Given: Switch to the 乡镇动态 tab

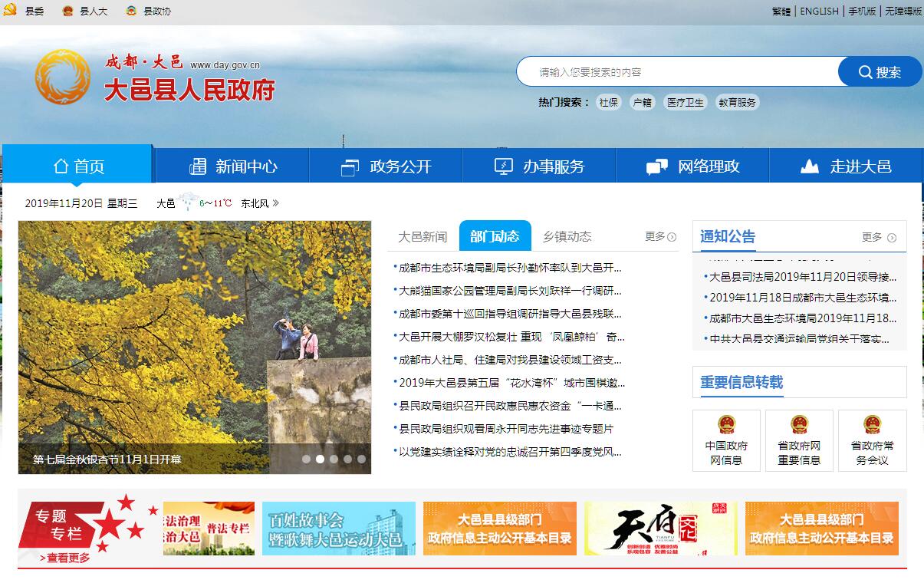Looking at the screenshot, I should (567, 236).
